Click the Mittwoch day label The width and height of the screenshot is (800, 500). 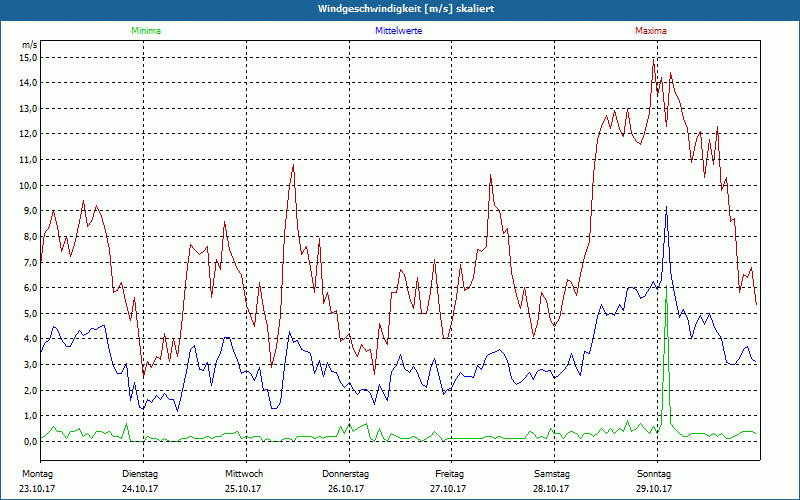coord(244,474)
